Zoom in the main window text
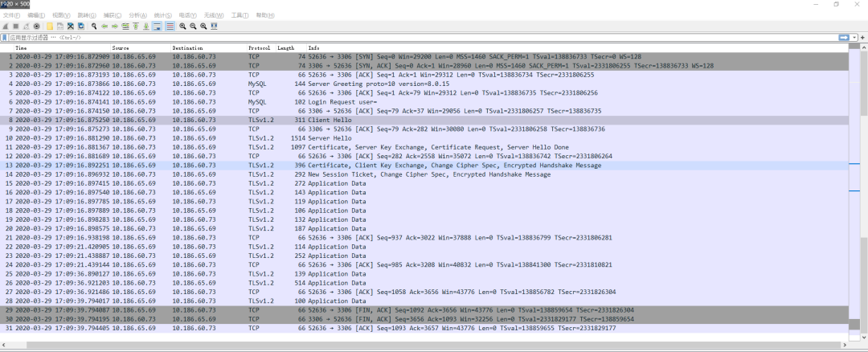 point(182,26)
